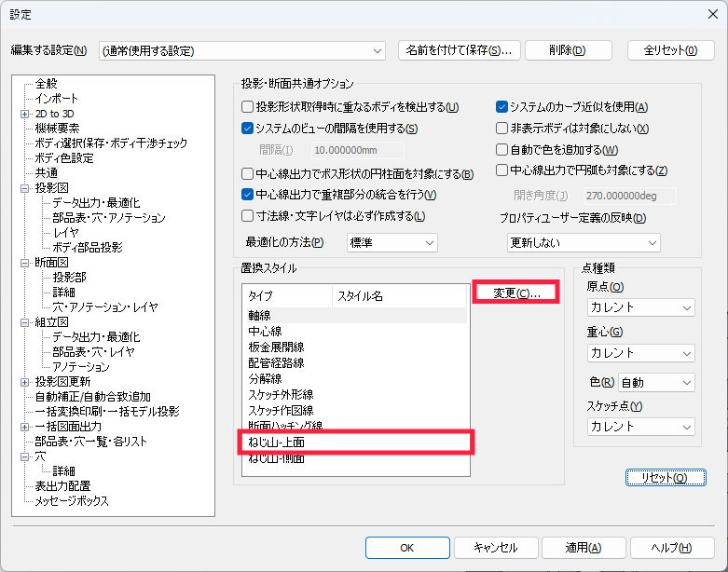Collapse the 投影図 tree node
The image size is (728, 572).
click(25, 188)
